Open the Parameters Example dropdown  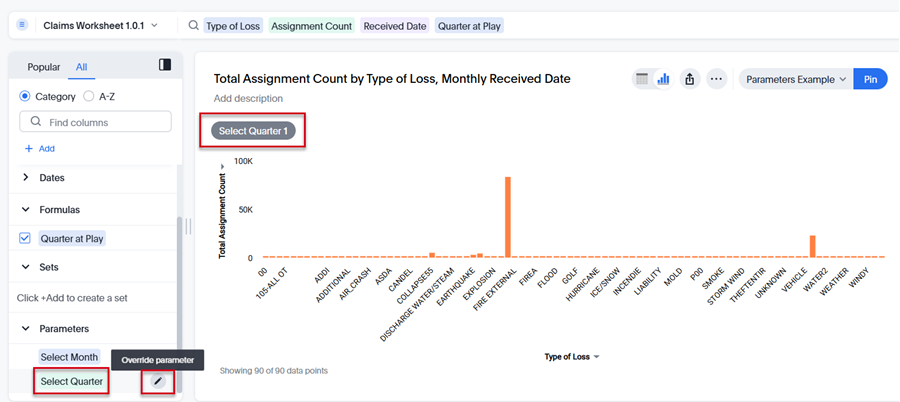coord(796,79)
